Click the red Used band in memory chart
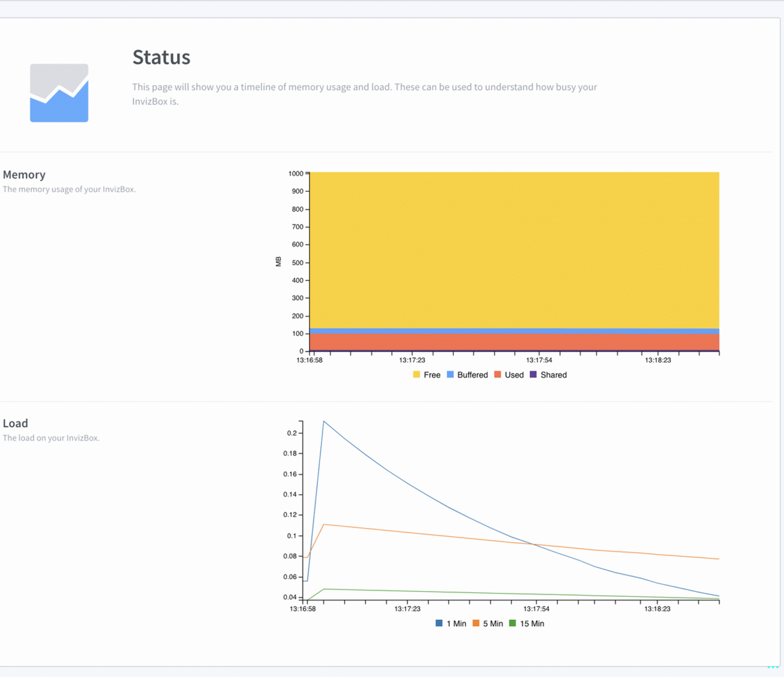The width and height of the screenshot is (784, 677). (x=514, y=341)
